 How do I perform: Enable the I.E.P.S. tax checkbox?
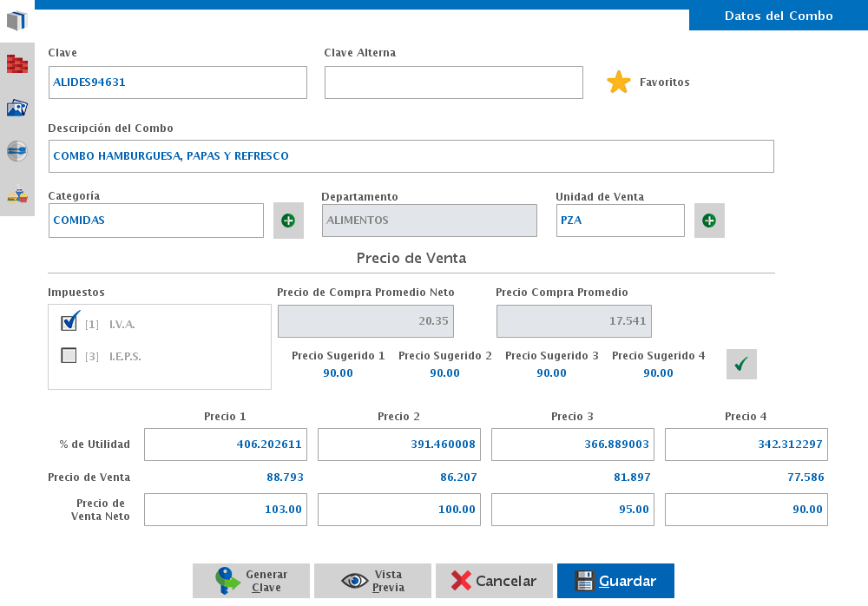[69, 355]
